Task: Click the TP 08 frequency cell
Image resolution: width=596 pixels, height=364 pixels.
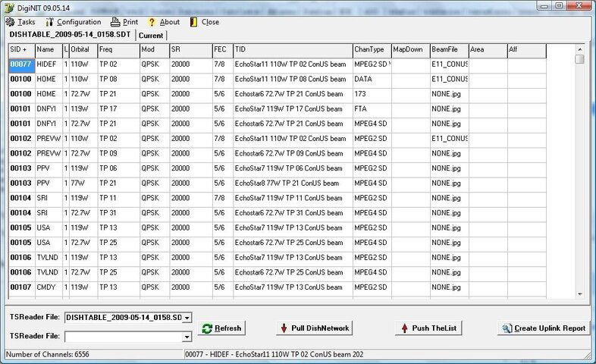Action: (118, 80)
